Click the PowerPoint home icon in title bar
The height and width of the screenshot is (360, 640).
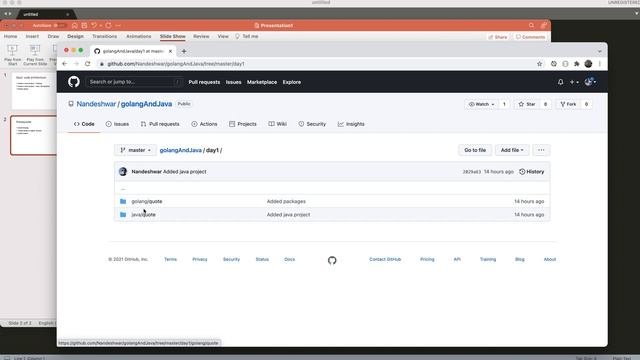pos(75,25)
